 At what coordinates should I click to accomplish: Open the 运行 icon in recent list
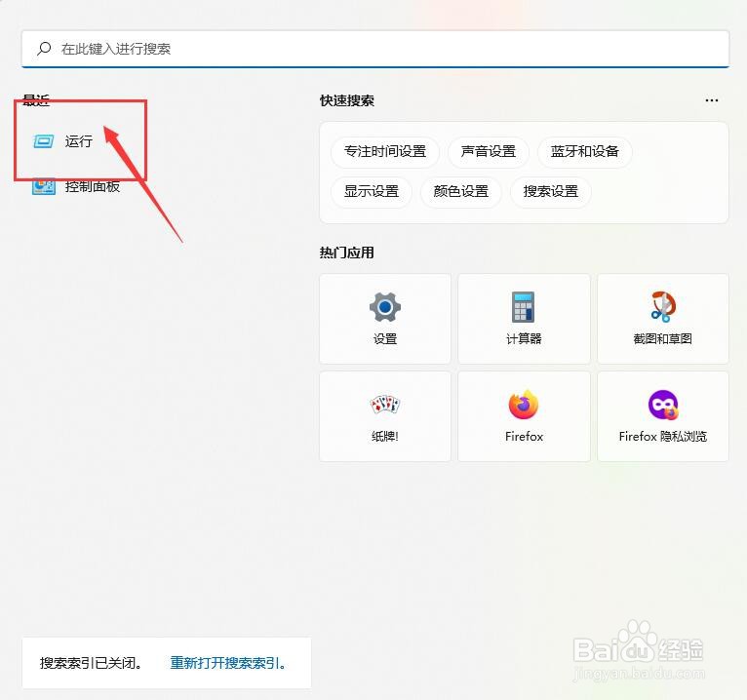point(43,141)
